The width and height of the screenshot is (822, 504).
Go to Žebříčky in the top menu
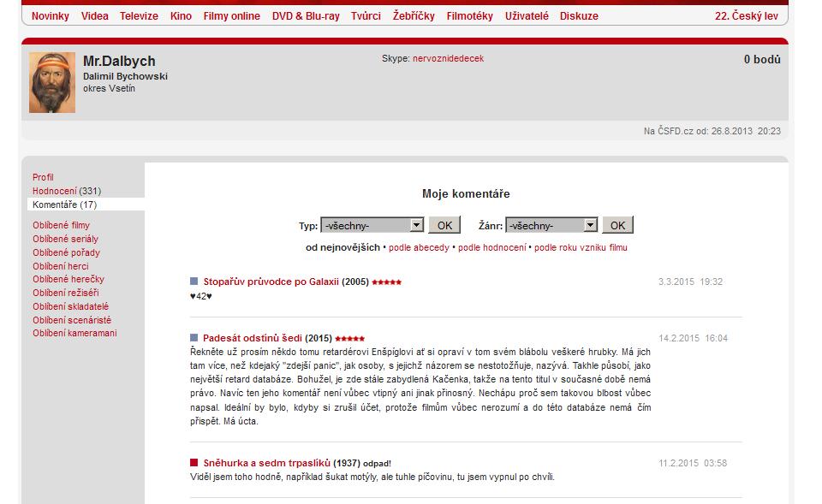[414, 16]
